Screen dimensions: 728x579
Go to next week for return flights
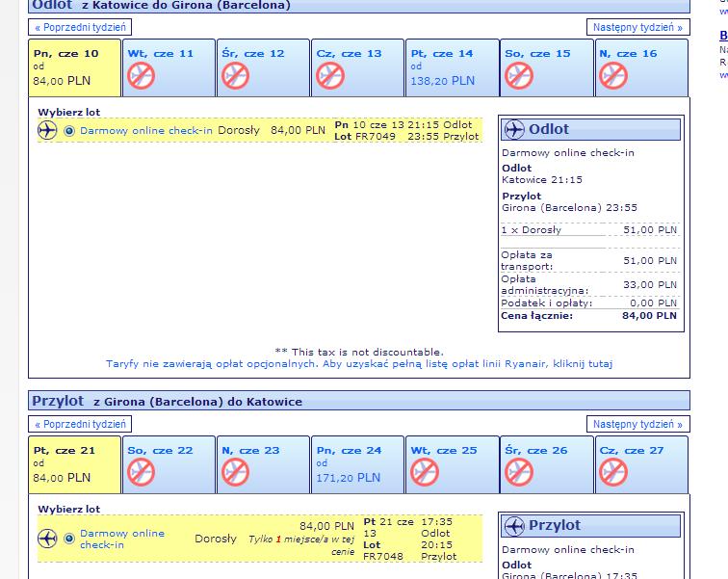[637, 425]
